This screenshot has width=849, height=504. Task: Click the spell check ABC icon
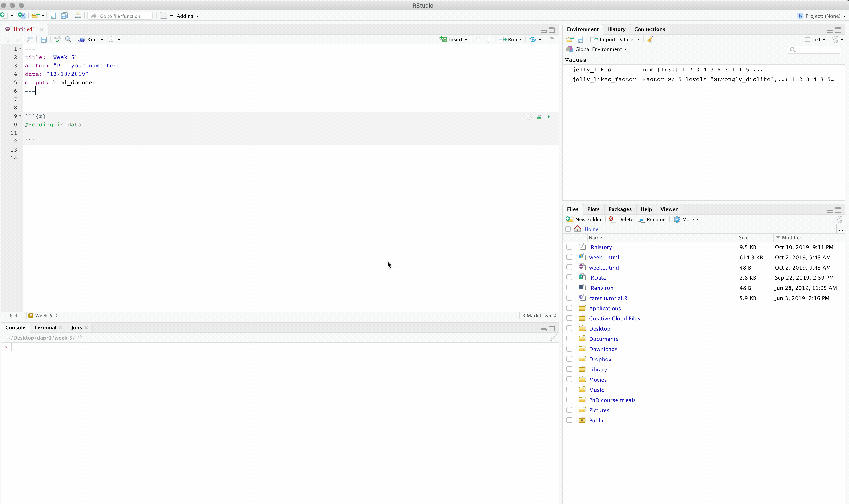click(57, 39)
